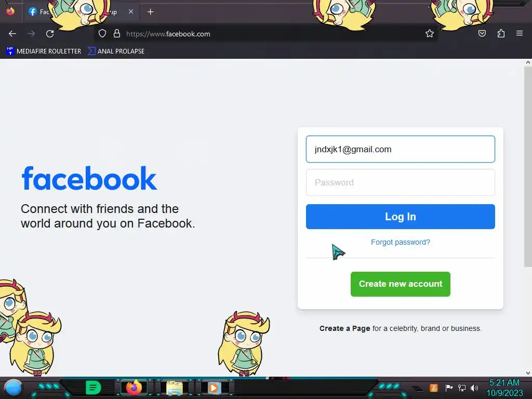Open green notes app in taskbar
The height and width of the screenshot is (399, 532).
pos(94,388)
